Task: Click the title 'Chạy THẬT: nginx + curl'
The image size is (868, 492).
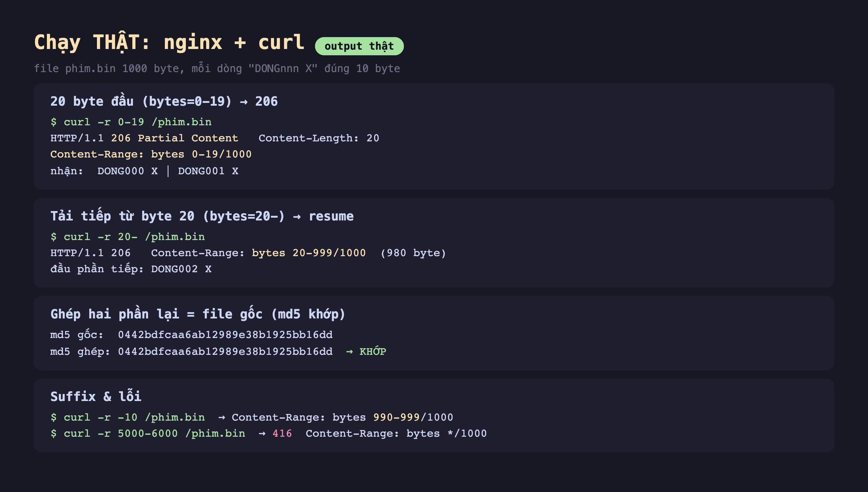Action: 169,43
